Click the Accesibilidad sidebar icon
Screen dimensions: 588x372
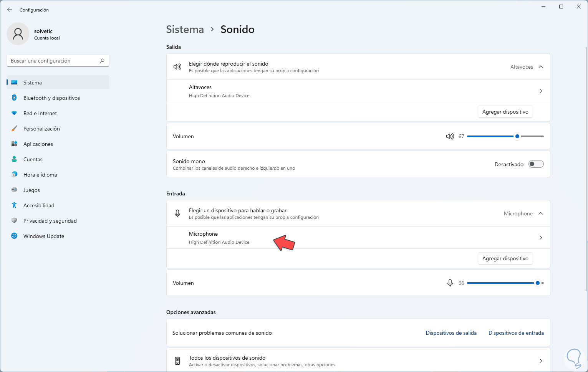14,205
